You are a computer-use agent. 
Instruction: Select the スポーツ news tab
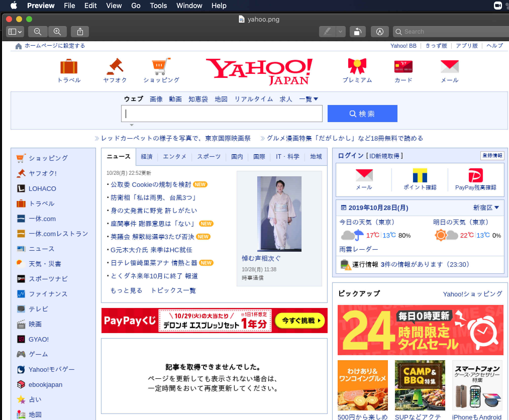[209, 157]
